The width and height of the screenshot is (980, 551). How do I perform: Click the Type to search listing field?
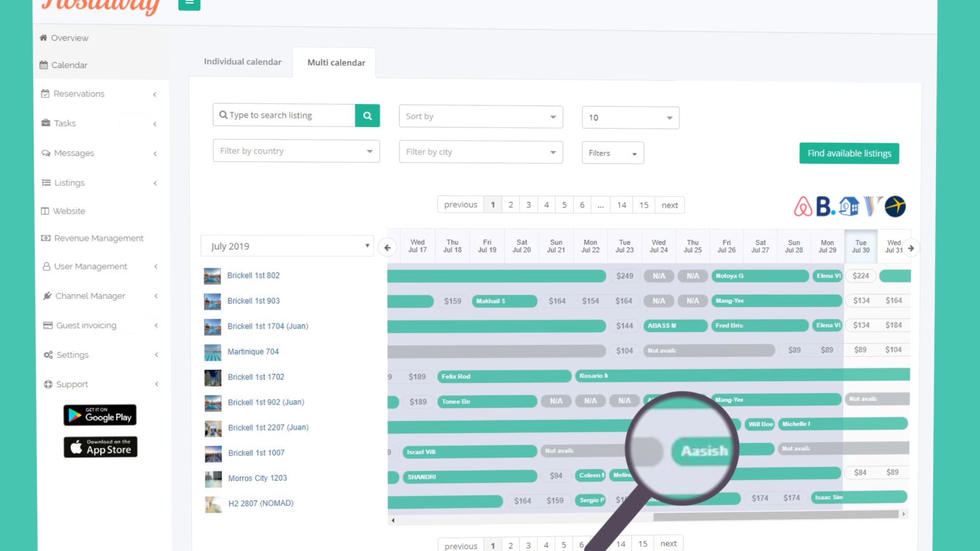point(286,116)
